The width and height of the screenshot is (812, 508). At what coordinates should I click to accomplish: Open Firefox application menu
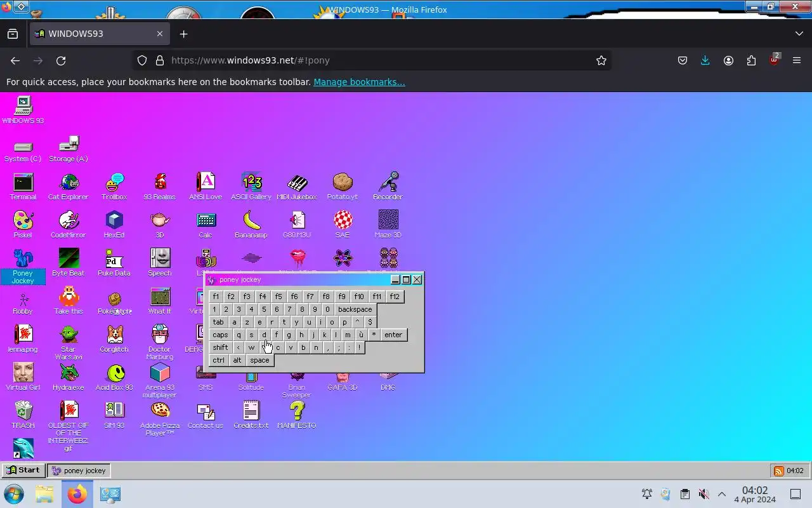pos(797,60)
